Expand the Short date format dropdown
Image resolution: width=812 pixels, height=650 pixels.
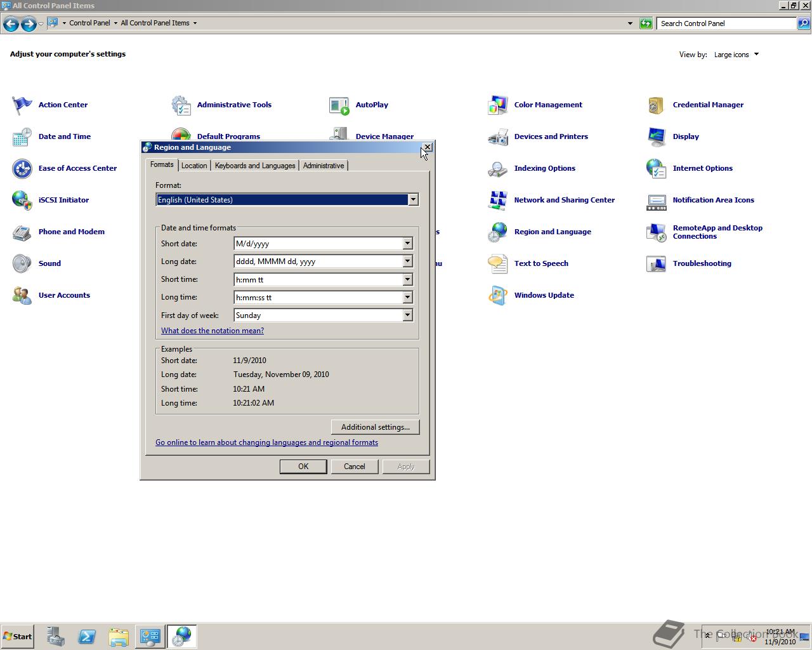pyautogui.click(x=408, y=244)
